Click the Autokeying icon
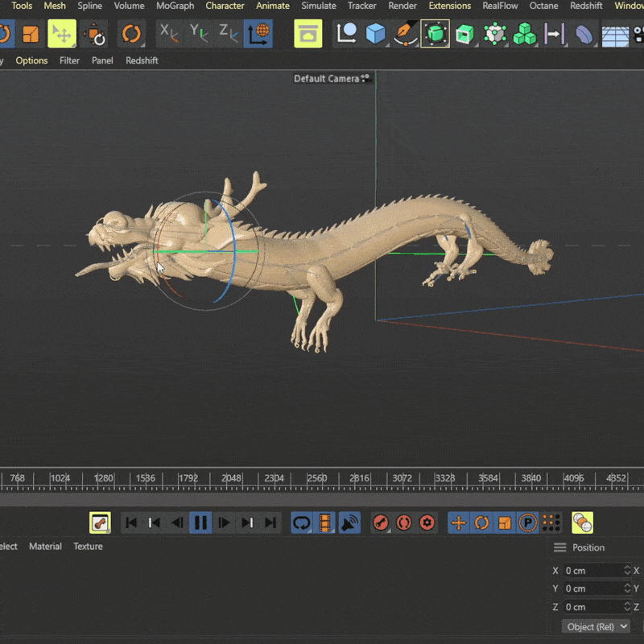Image resolution: width=644 pixels, height=644 pixels. click(404, 522)
